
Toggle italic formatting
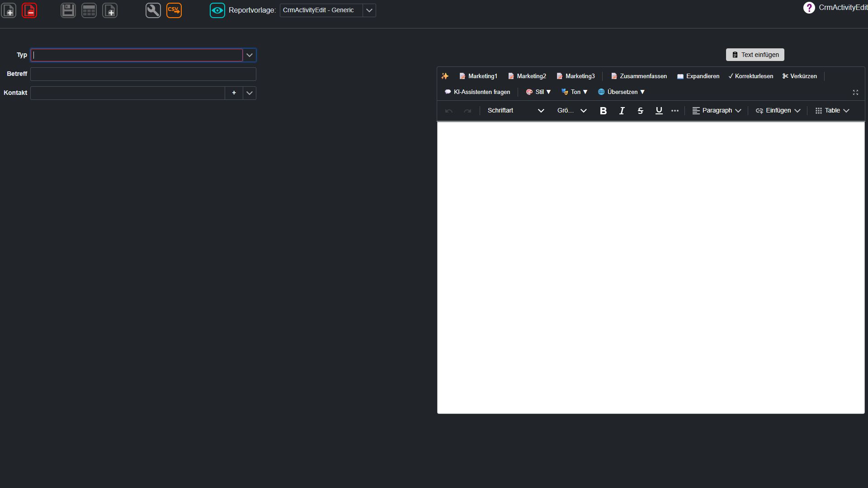(x=622, y=111)
